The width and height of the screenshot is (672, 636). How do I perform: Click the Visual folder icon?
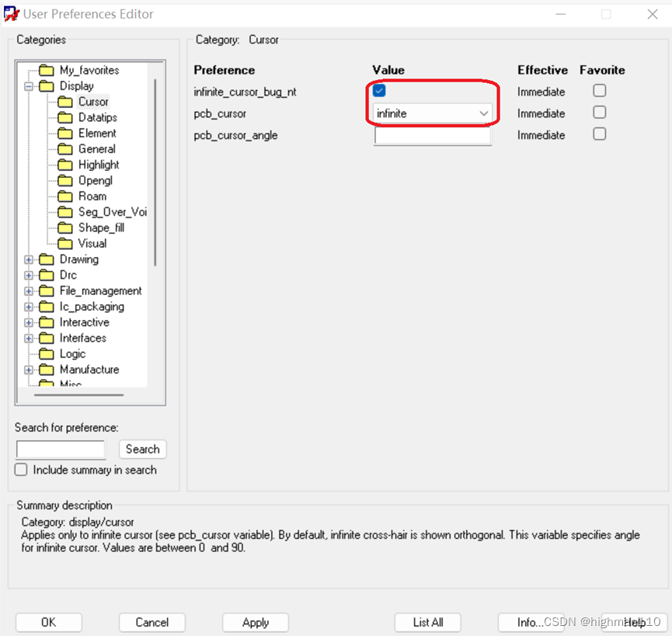(65, 244)
